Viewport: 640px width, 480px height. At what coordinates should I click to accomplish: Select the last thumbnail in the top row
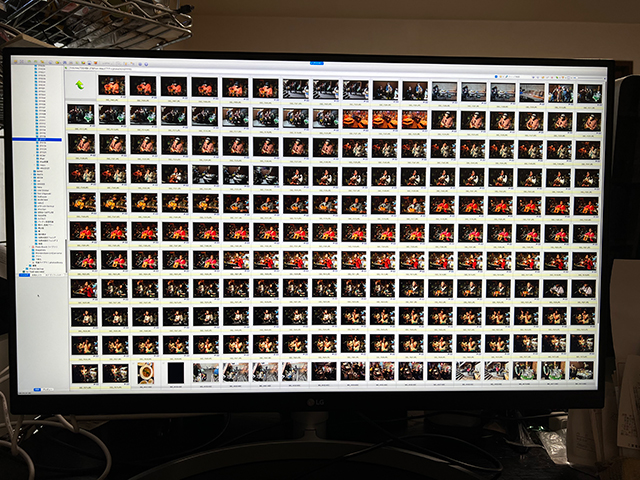(x=589, y=93)
